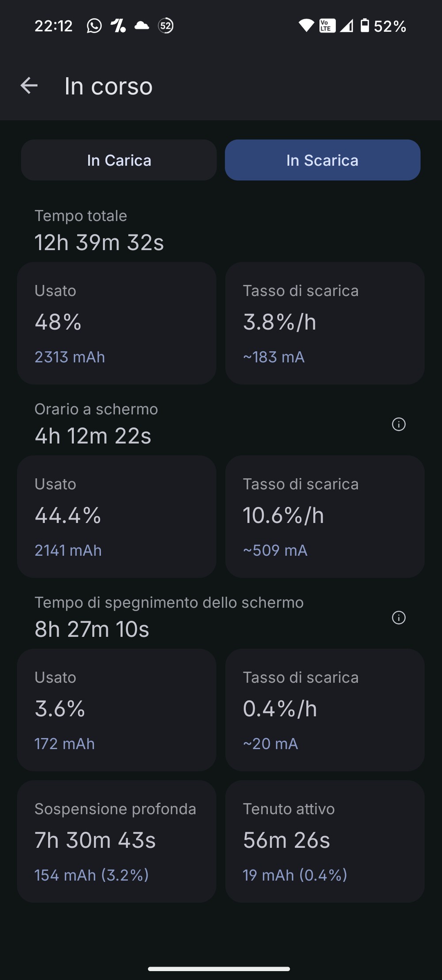Open the total Usato 48% card

(x=117, y=323)
